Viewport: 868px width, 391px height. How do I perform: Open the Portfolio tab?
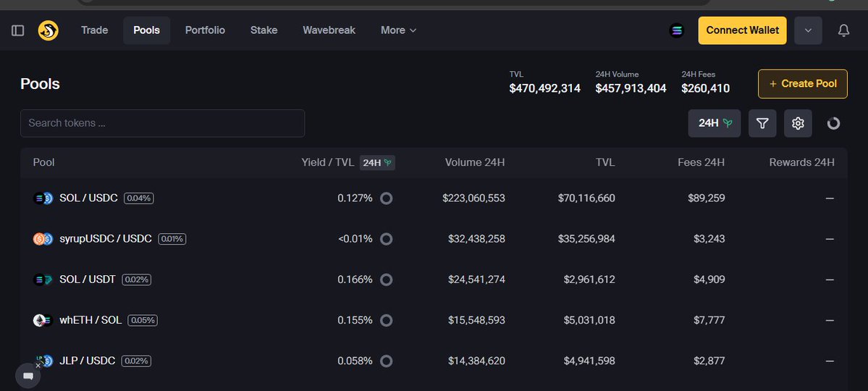205,30
